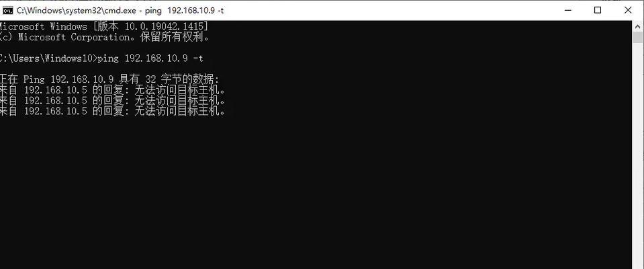The height and width of the screenshot is (269, 644).
Task: Click the C:\Users\Windows10 prompt path
Action: click(48, 59)
